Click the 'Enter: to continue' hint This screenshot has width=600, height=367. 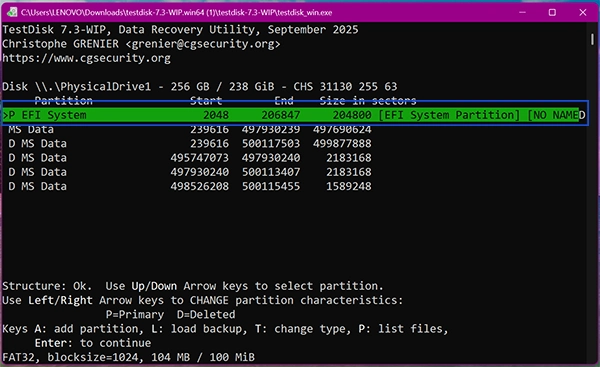point(93,343)
